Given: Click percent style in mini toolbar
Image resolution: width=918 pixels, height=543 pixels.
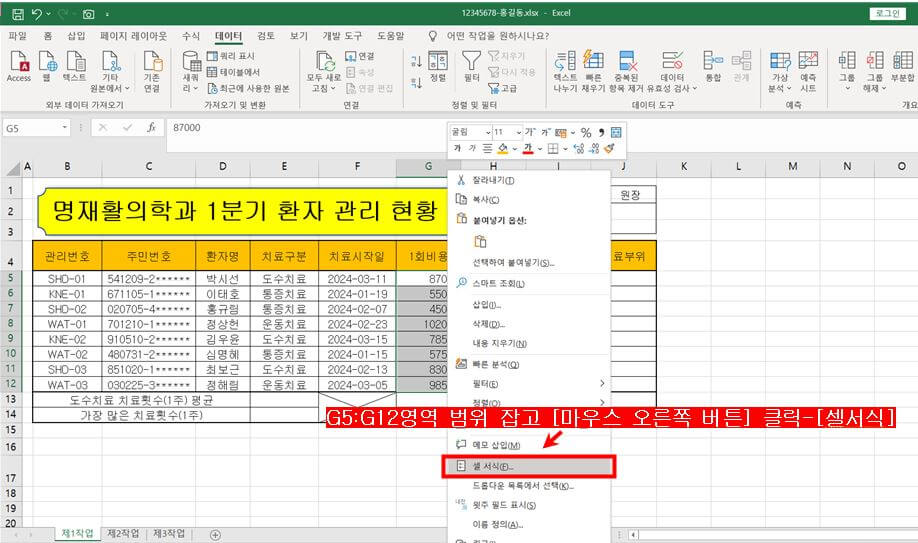Looking at the screenshot, I should (586, 132).
